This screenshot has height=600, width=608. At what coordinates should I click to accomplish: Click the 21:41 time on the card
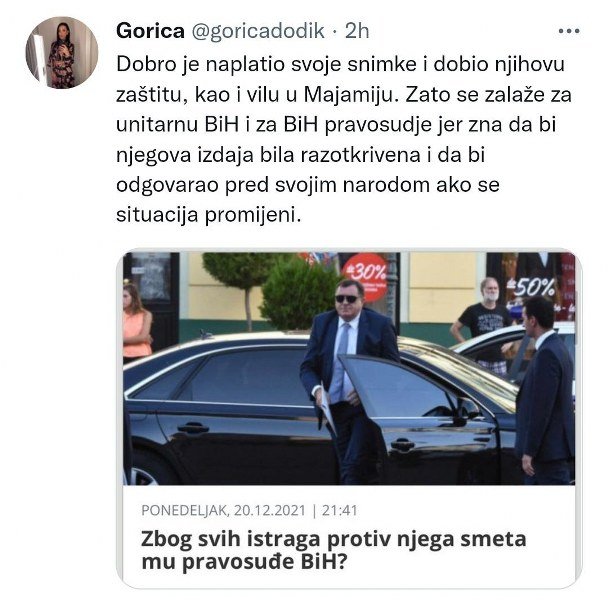coord(339,510)
